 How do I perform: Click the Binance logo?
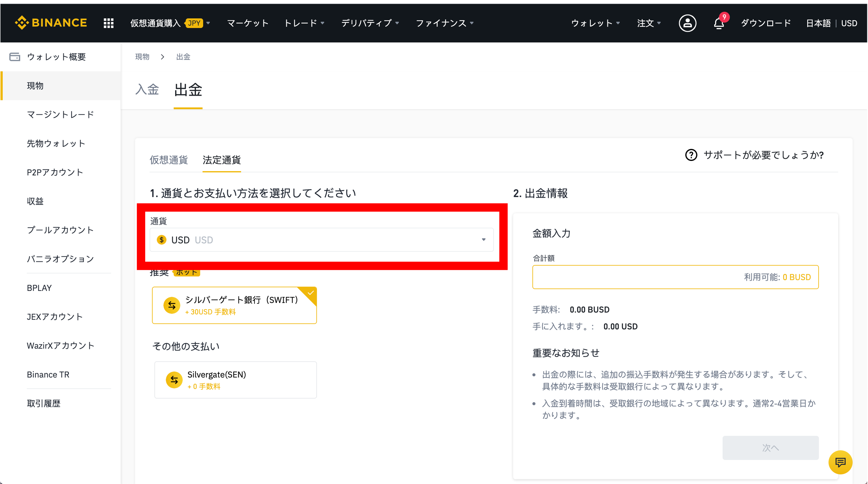click(51, 23)
